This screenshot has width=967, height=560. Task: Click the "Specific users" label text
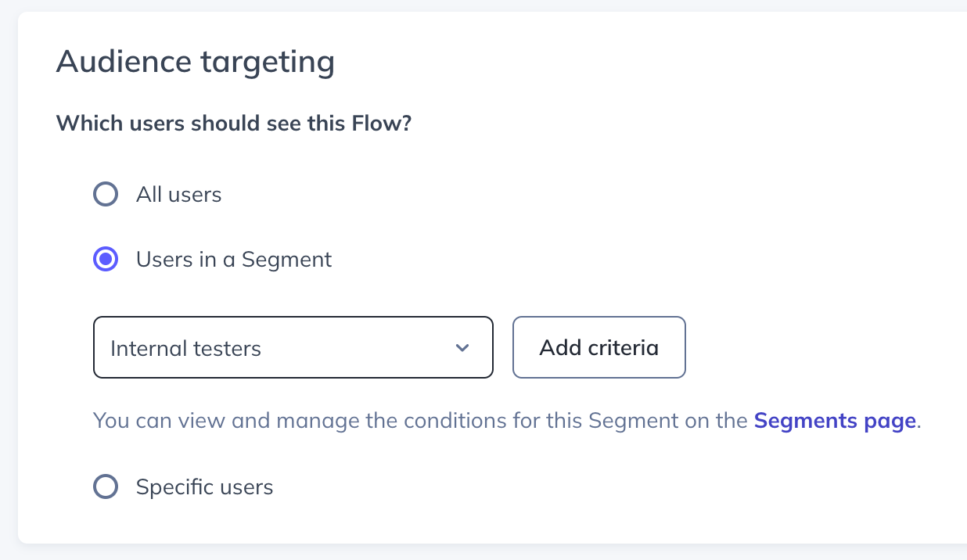coord(204,487)
